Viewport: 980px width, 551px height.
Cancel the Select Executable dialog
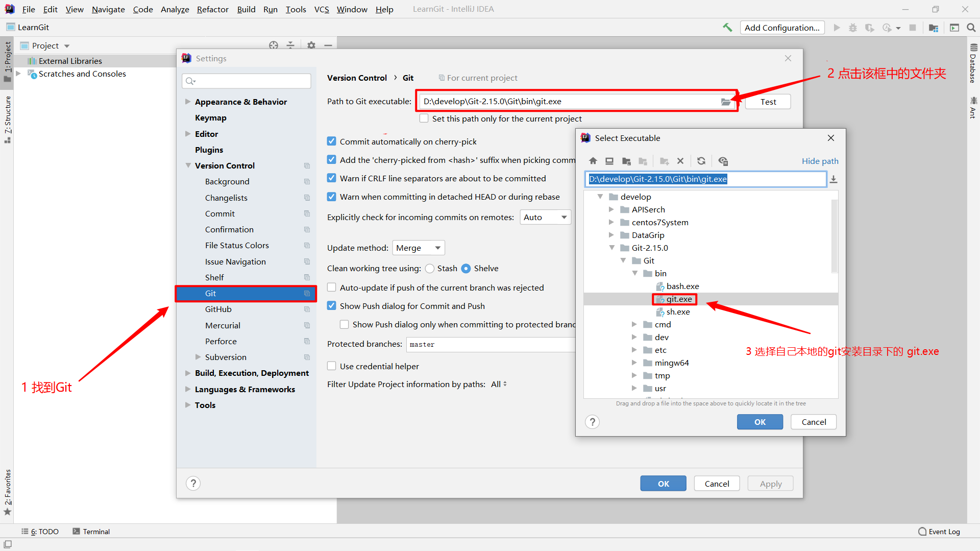[814, 422]
